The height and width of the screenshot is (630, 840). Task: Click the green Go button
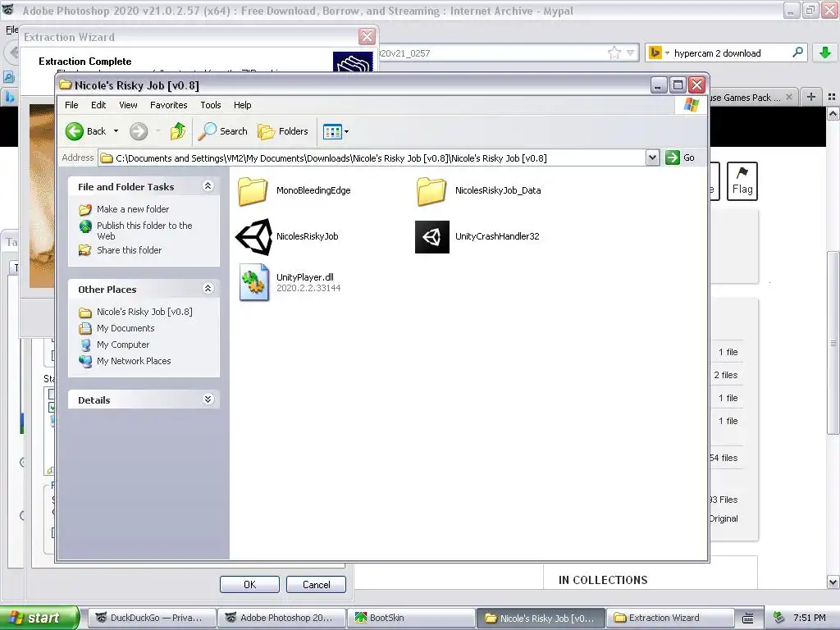coord(680,158)
